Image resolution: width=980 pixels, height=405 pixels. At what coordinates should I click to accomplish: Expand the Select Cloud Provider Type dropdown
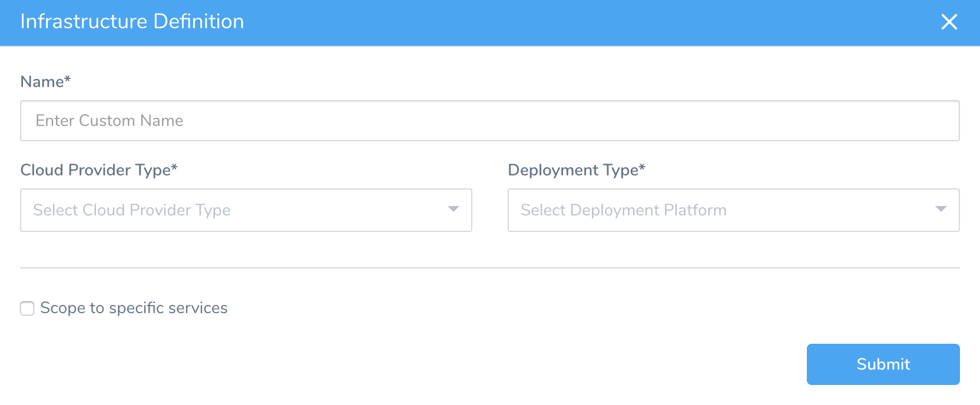(246, 210)
